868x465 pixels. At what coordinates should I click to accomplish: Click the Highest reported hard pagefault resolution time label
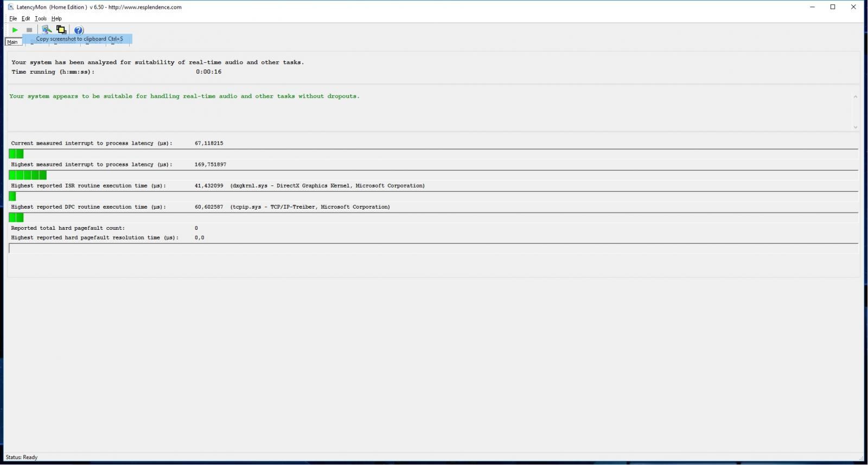tap(95, 237)
